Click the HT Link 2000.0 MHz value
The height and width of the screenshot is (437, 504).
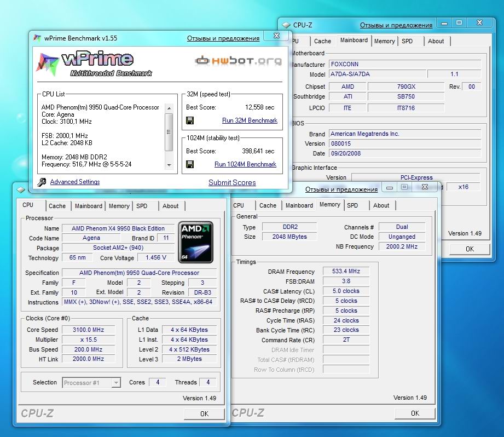[x=89, y=359]
